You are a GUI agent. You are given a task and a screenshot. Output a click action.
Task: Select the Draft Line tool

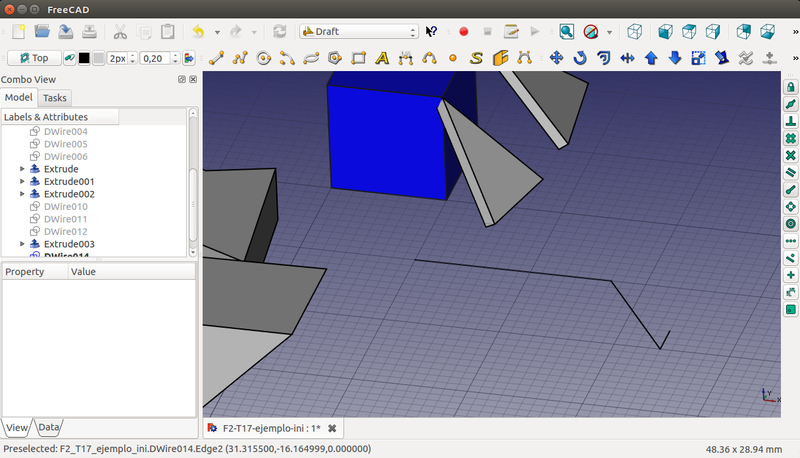(216, 58)
